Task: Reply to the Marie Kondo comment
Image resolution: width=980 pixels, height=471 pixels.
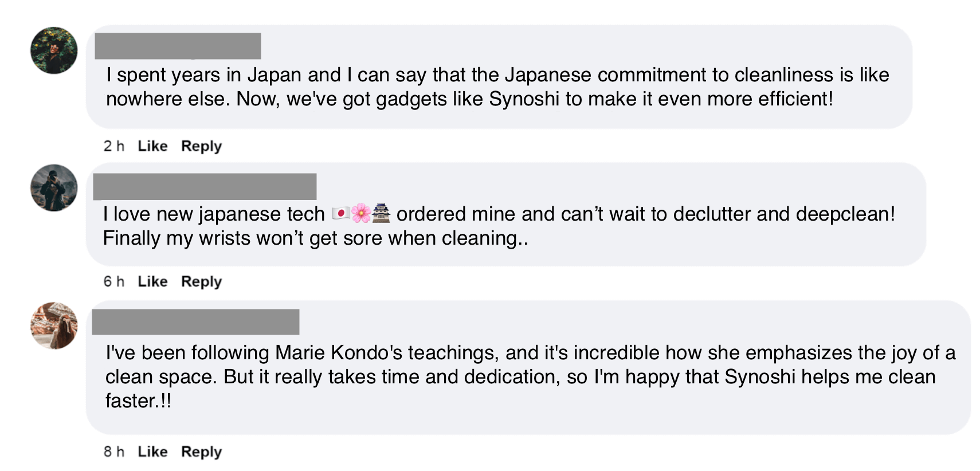Action: tap(201, 452)
